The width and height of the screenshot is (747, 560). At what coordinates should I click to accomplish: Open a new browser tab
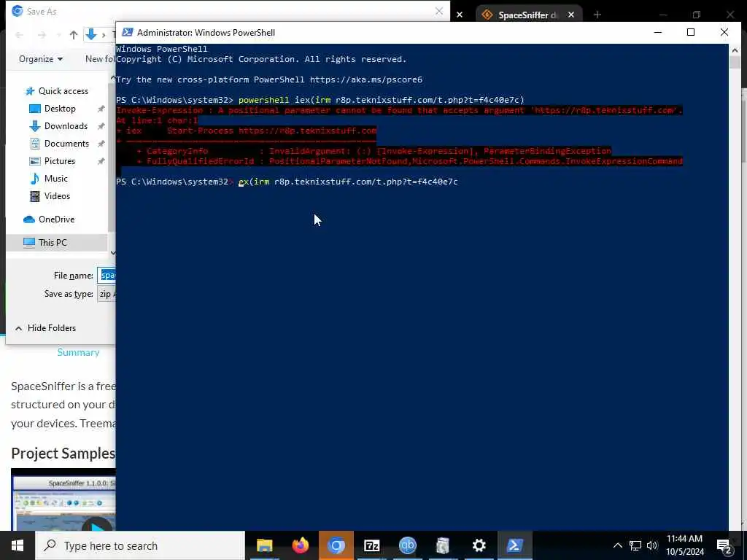click(x=597, y=15)
